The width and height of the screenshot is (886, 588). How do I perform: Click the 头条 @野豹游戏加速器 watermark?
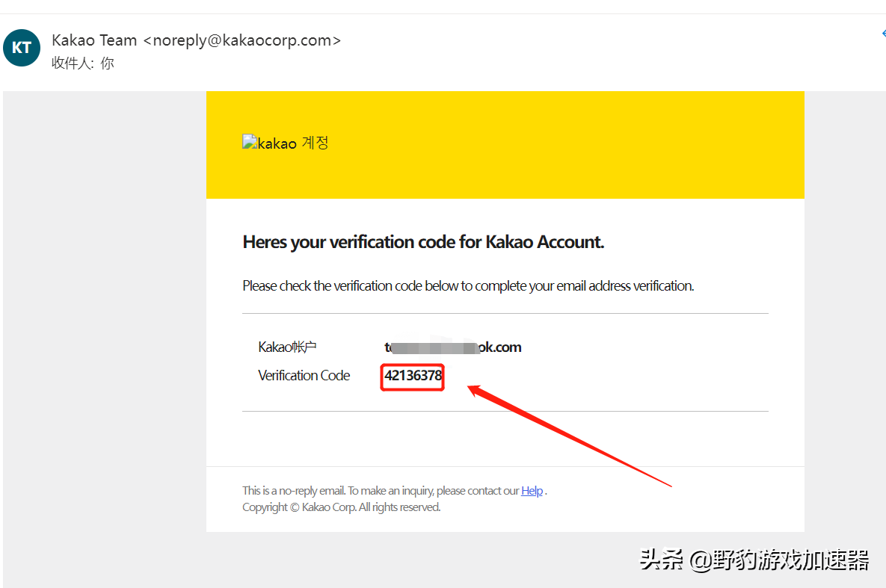(x=754, y=560)
